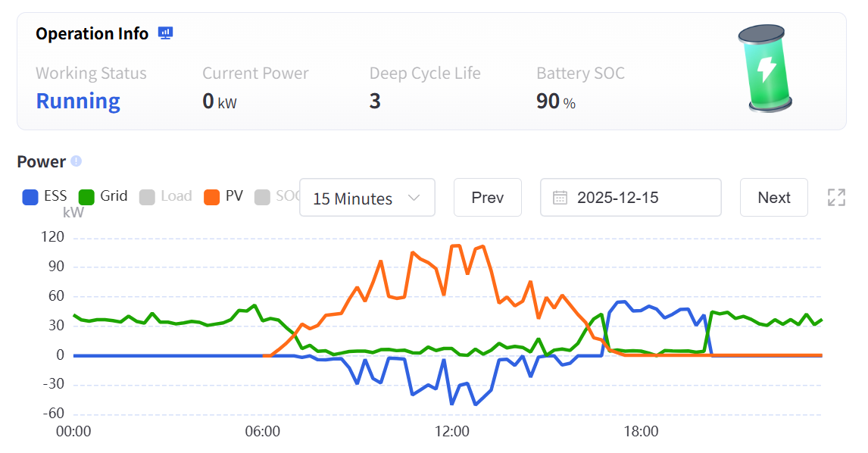The height and width of the screenshot is (453, 868).
Task: Open the 2025-12-15 date picker
Action: pyautogui.click(x=630, y=198)
